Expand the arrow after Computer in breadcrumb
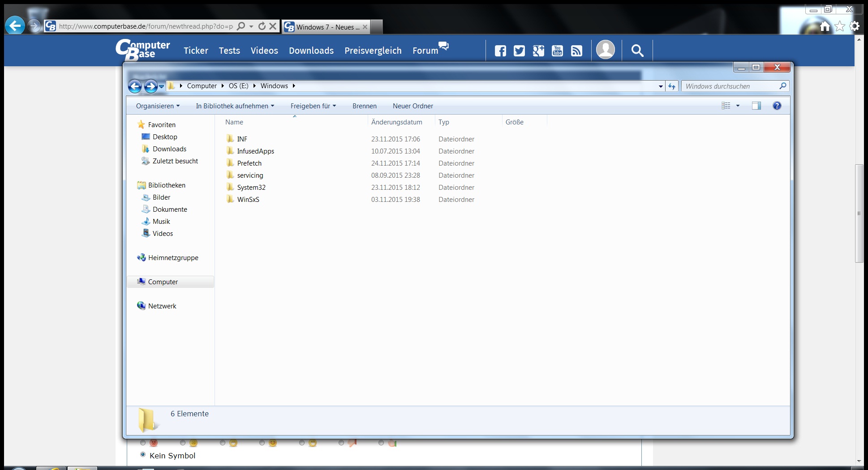Viewport: 868px width, 470px height. 223,86
